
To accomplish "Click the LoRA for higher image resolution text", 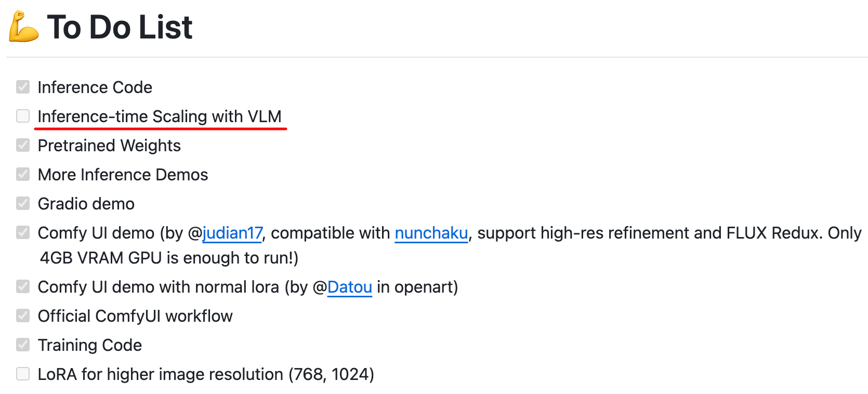I will 206,374.
